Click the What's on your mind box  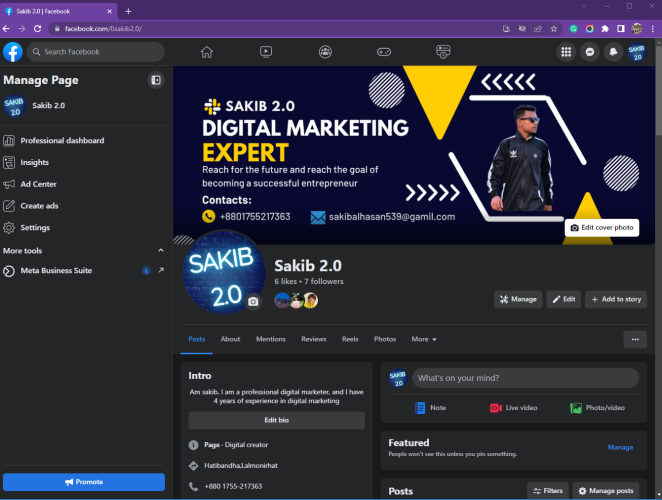(x=525, y=378)
